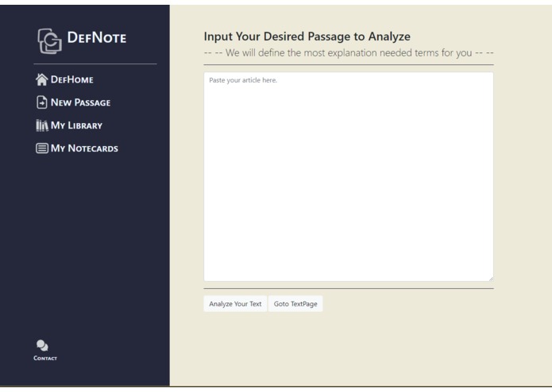Click the card icon beside My Notecards
Screen dimensions: 552x392
pyautogui.click(x=42, y=148)
